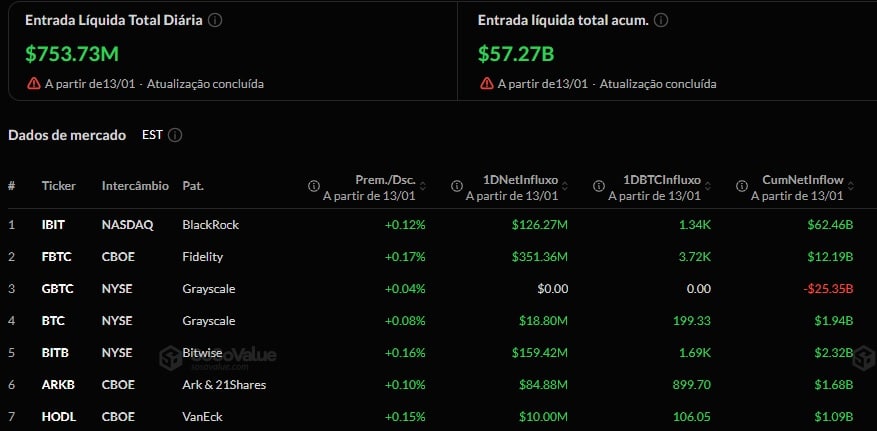Select the EST timezone label

pos(152,135)
